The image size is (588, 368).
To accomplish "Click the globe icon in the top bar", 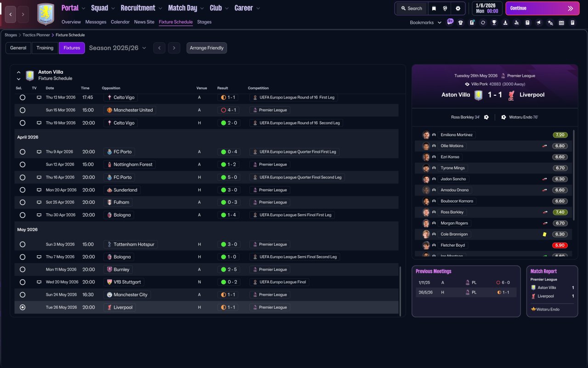I will (x=445, y=8).
